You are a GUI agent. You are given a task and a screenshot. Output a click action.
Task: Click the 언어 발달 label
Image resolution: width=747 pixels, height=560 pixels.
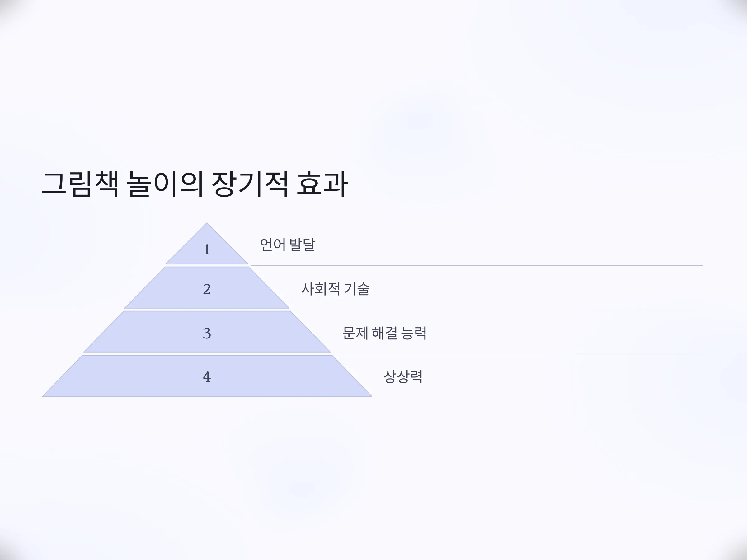(287, 245)
